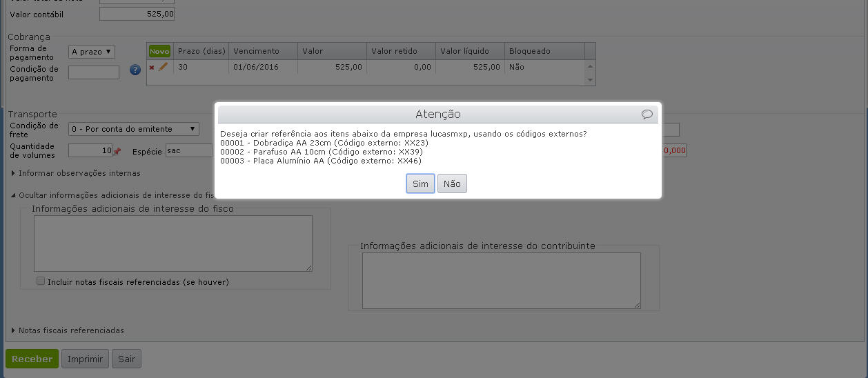Click the speech bubble icon in Atenção dialog

coord(647,114)
